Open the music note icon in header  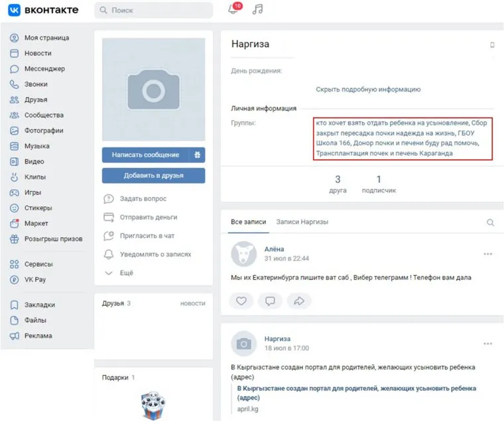click(257, 10)
